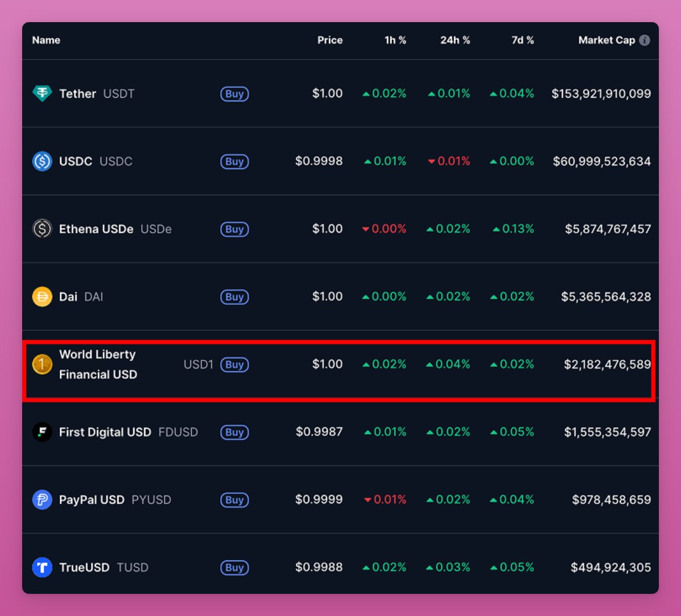Click USDC market cap $60,999,523,634

coord(602,161)
